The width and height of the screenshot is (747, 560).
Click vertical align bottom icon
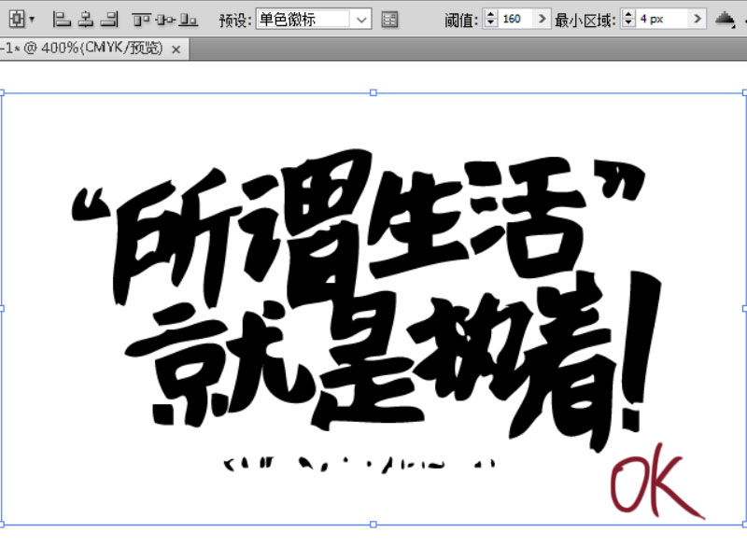(189, 20)
